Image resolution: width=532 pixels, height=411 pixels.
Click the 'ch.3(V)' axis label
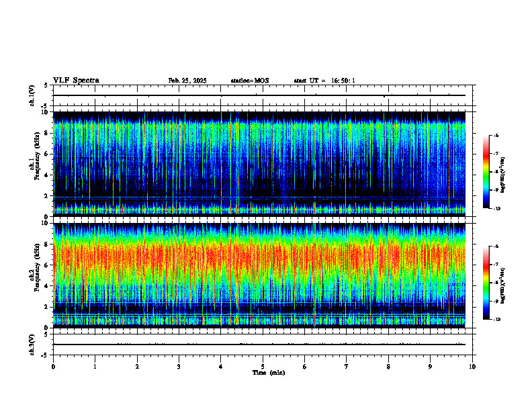click(32, 345)
